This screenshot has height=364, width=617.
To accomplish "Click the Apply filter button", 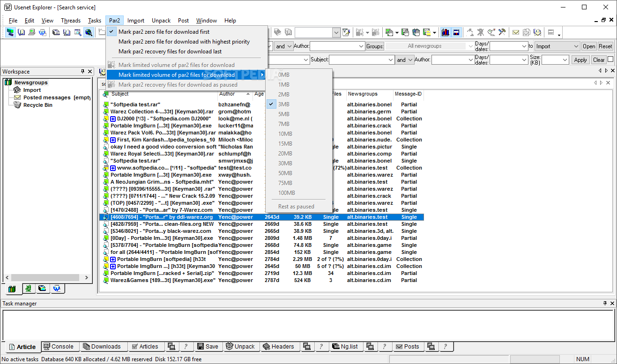I will pos(580,60).
